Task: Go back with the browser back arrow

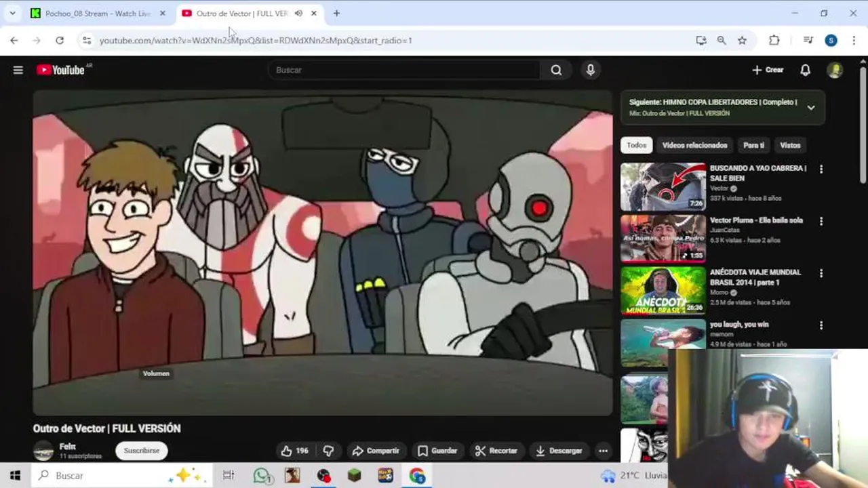Action: [x=14, y=41]
